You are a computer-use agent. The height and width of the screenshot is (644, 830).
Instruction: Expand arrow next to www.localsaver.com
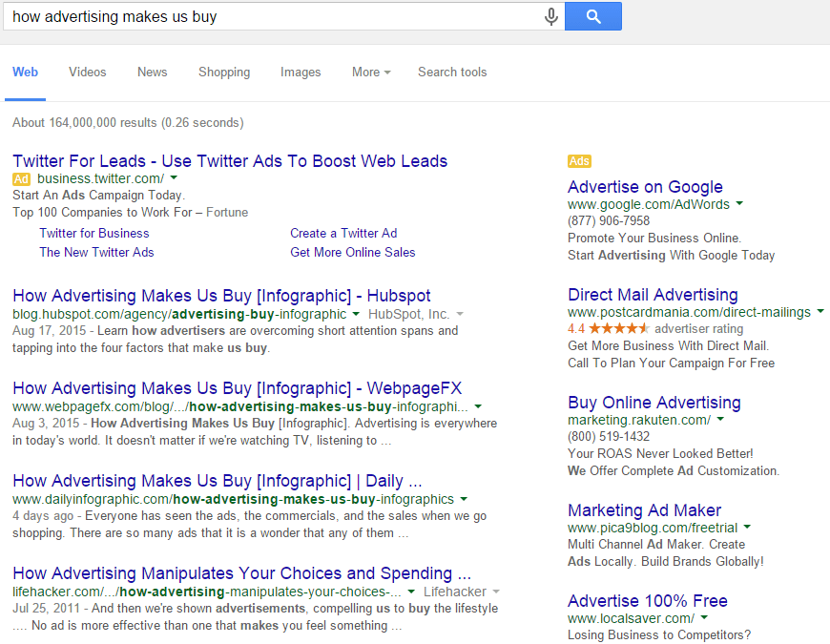pos(704,617)
